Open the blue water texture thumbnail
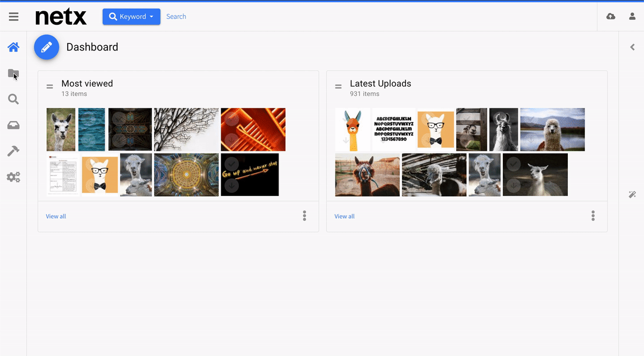Screen dimensions: 644x356 click(x=92, y=129)
